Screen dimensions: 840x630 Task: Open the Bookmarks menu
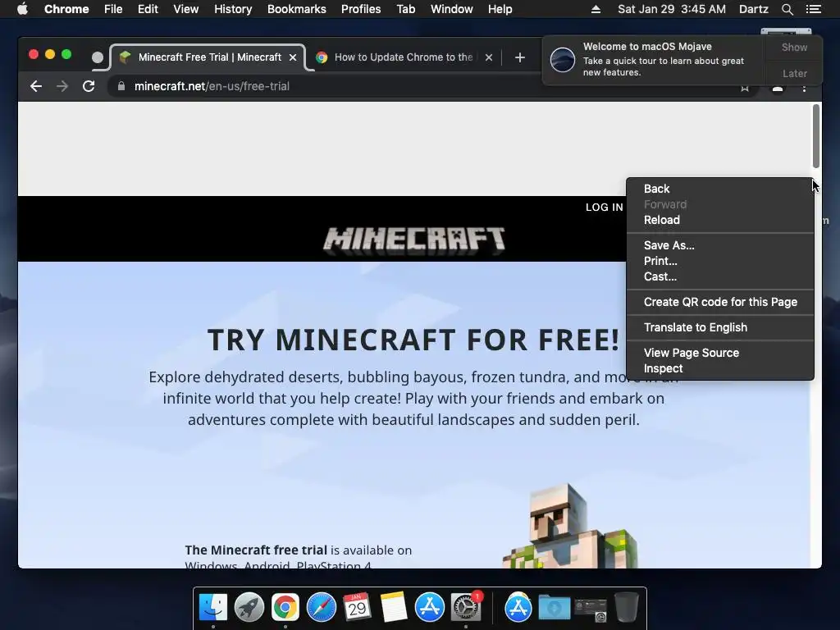click(297, 9)
